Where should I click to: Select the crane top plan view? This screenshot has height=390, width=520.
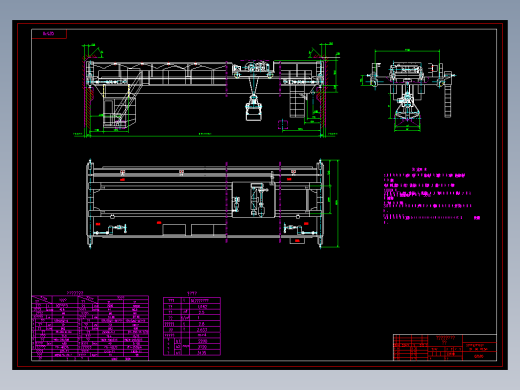[x=213, y=204]
